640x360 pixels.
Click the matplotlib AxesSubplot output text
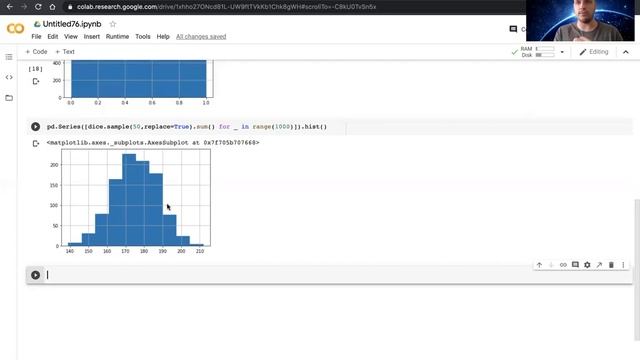pos(153,143)
